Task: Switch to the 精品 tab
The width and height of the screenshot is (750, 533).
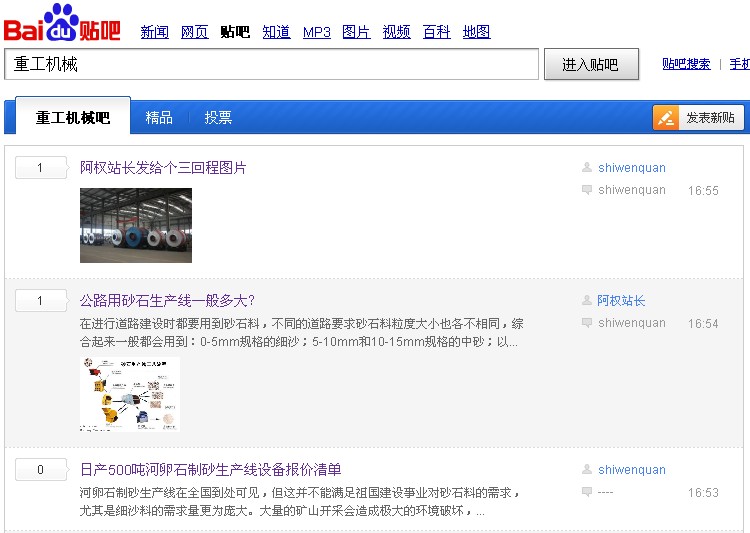Action: pyautogui.click(x=159, y=117)
